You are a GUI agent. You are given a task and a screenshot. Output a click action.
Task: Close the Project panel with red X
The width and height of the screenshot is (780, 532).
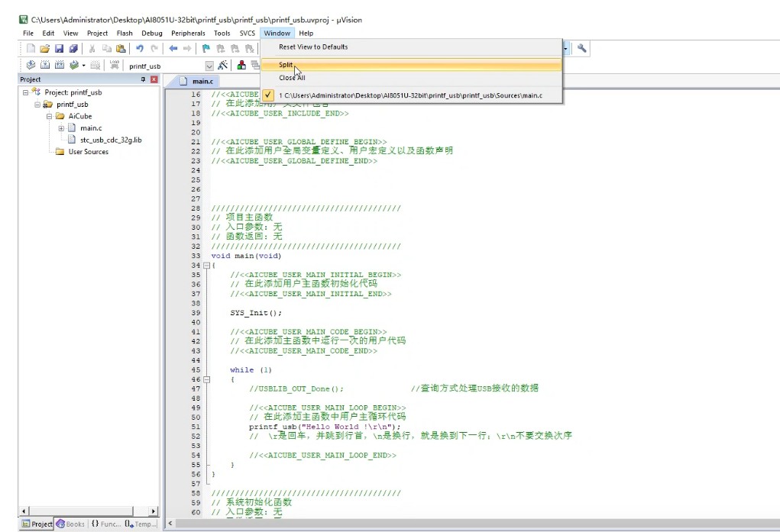pos(154,79)
